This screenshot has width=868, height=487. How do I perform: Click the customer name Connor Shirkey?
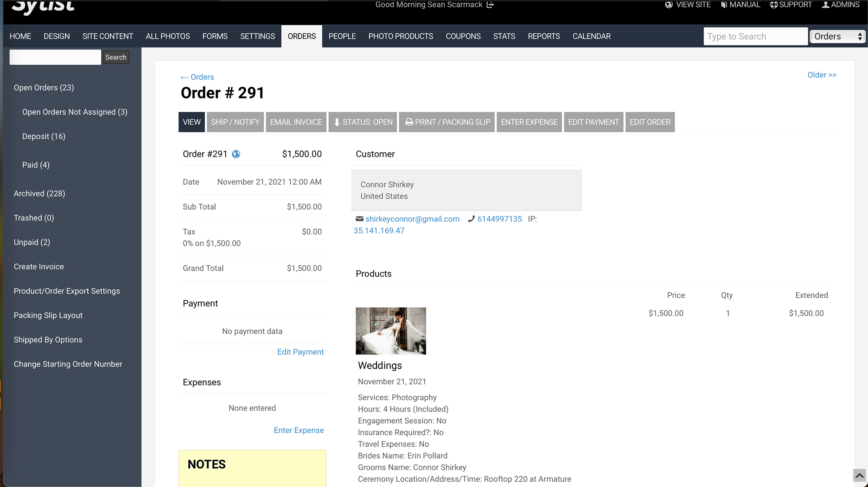pyautogui.click(x=387, y=185)
